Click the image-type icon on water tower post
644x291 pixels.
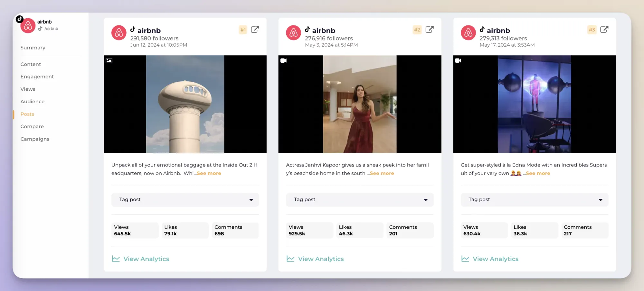(109, 60)
